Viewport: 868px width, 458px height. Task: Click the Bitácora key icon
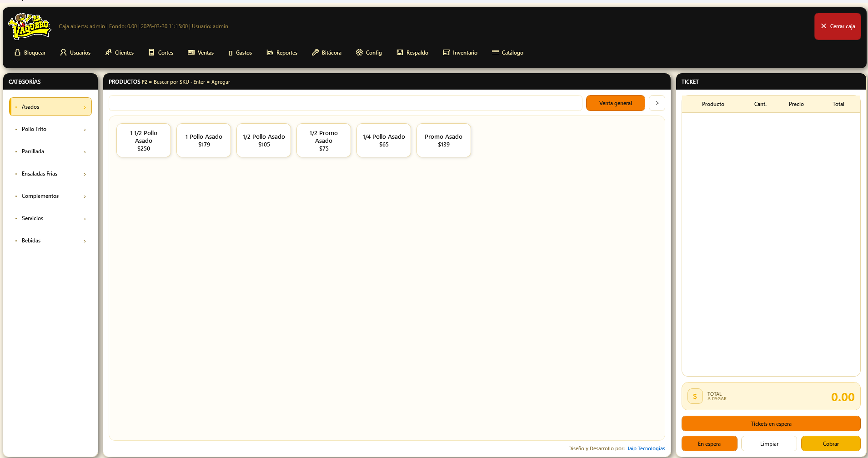(315, 53)
